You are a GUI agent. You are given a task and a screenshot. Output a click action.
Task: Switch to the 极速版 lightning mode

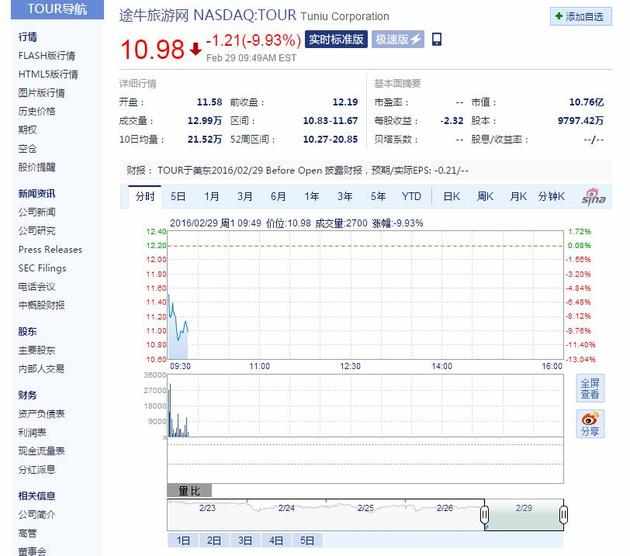[x=398, y=39]
